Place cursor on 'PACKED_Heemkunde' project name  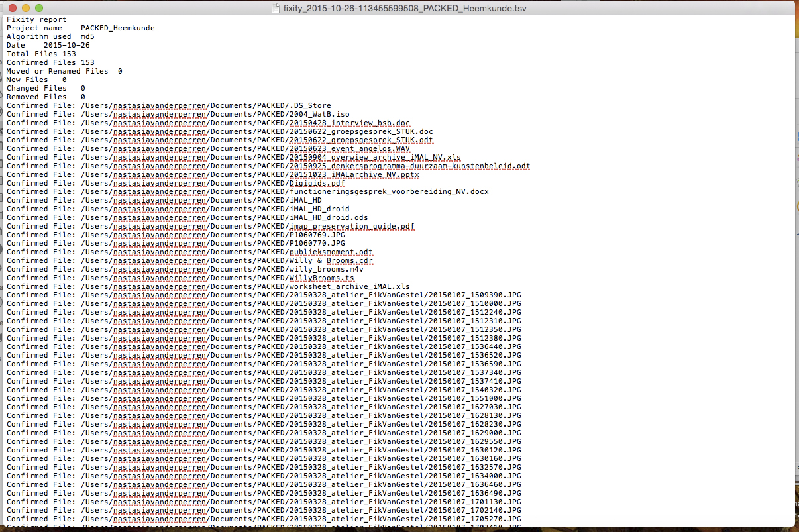(x=117, y=28)
